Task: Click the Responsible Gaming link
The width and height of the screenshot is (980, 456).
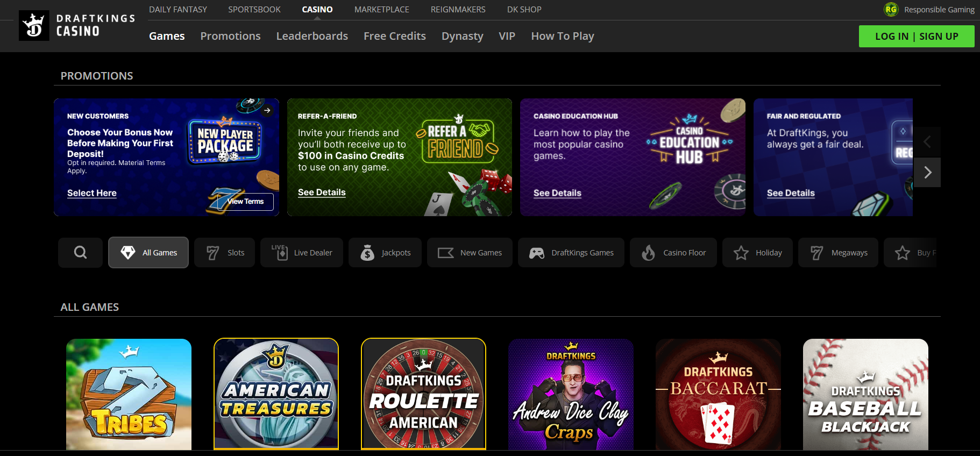Action: (939, 10)
